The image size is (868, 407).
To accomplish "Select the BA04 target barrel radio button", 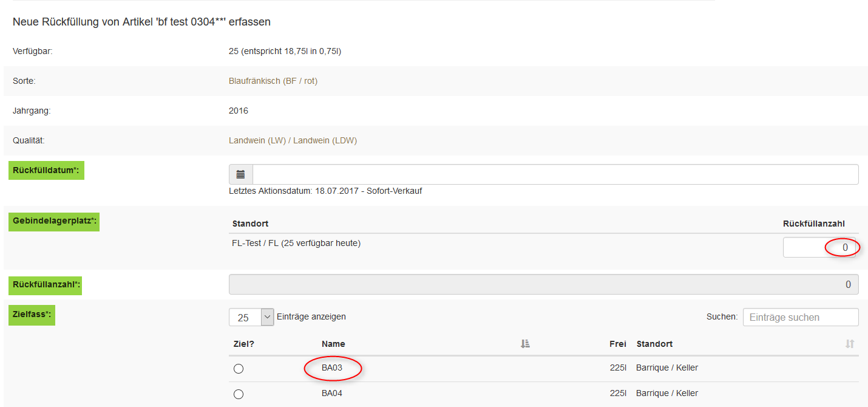I will coord(239,394).
